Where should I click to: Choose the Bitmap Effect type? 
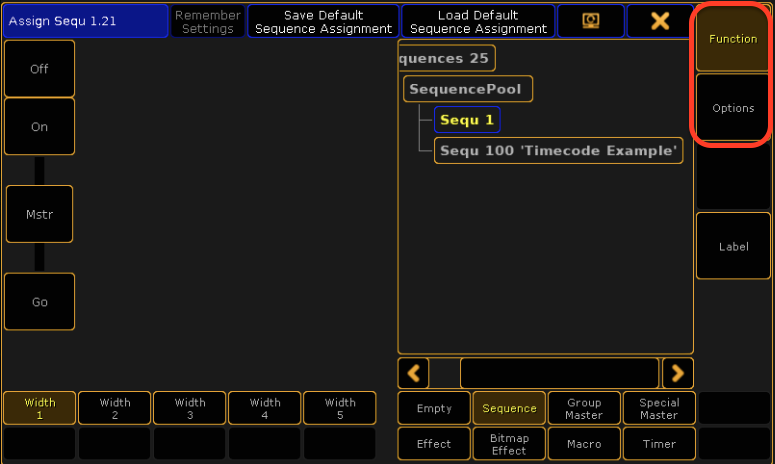coord(509,444)
